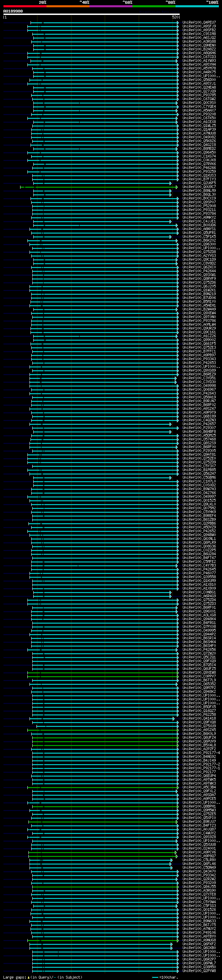
Task: Select label UniRef100_P42644
Action: click(199, 271)
